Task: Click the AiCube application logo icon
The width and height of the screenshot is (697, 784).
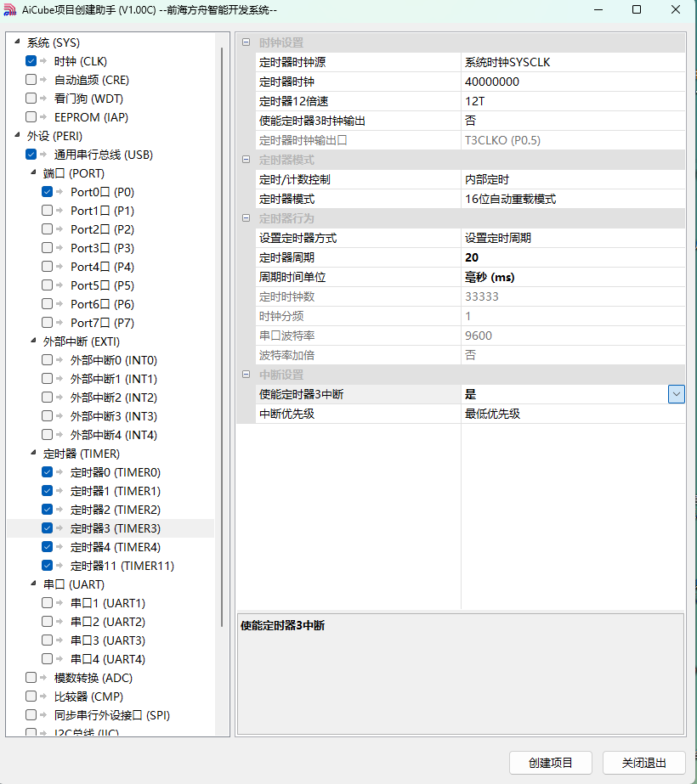Action: 10,10
